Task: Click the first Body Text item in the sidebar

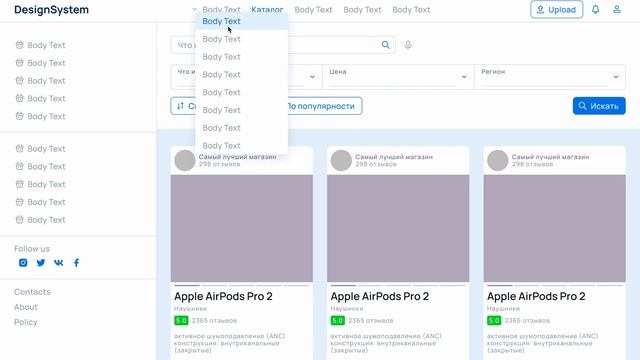Action: (x=40, y=45)
